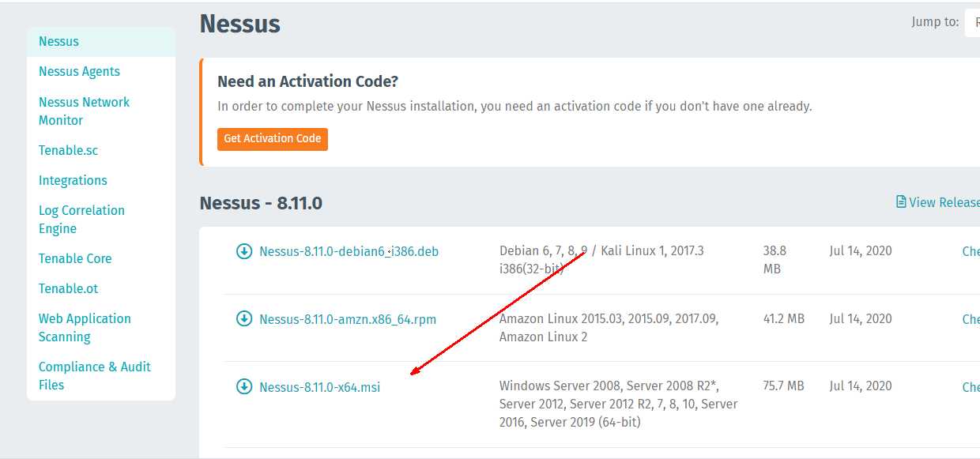Select Nessus in the sidebar
This screenshot has width=980, height=459.
click(101, 41)
